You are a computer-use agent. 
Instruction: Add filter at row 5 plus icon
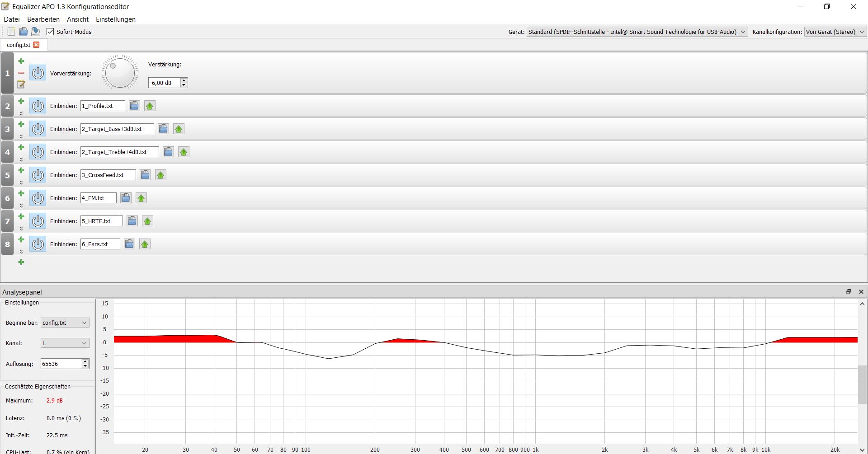(21, 170)
